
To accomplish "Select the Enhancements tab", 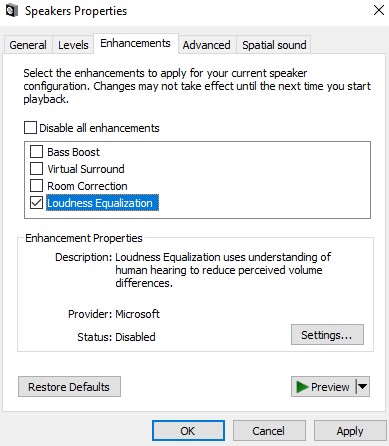I will [135, 43].
